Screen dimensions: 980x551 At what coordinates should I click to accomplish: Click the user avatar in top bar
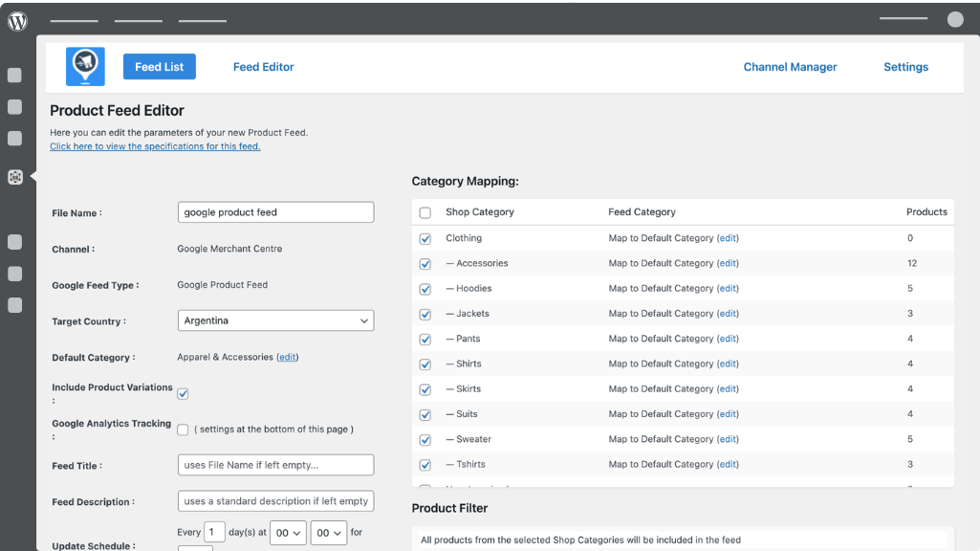click(954, 19)
